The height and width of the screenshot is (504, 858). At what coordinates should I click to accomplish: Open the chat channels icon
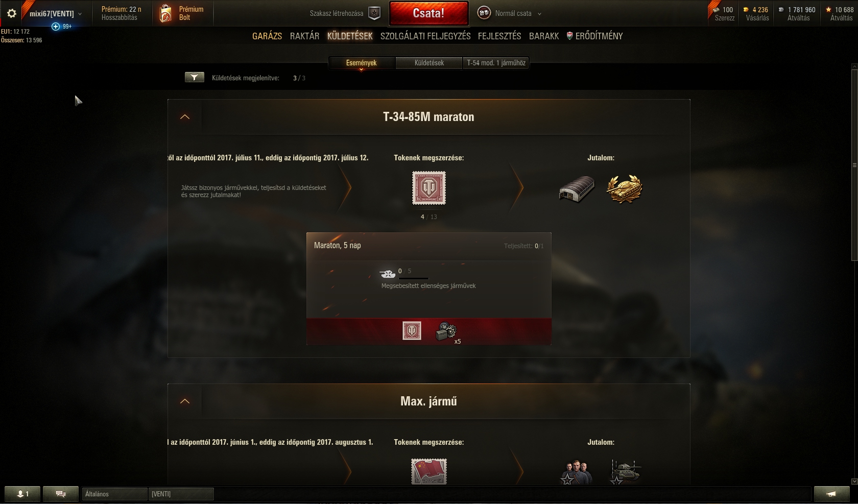(x=61, y=494)
